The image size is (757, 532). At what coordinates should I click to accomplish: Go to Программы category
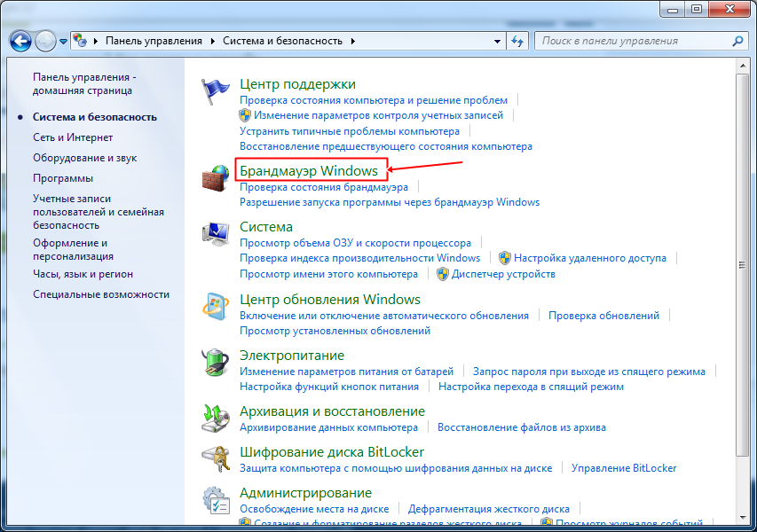tap(63, 178)
